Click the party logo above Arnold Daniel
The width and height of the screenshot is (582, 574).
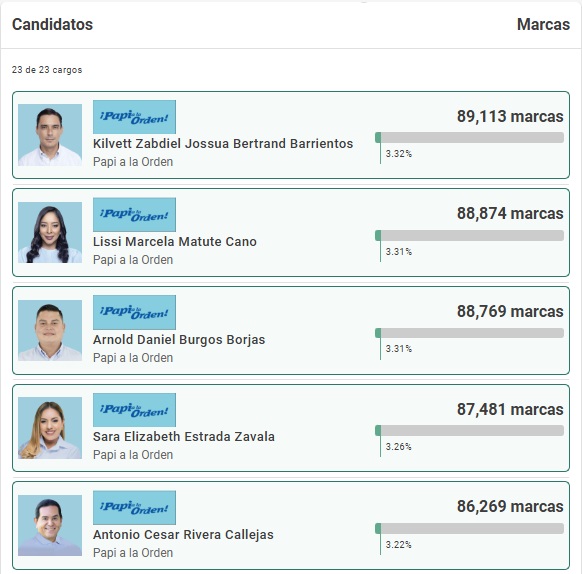134,312
